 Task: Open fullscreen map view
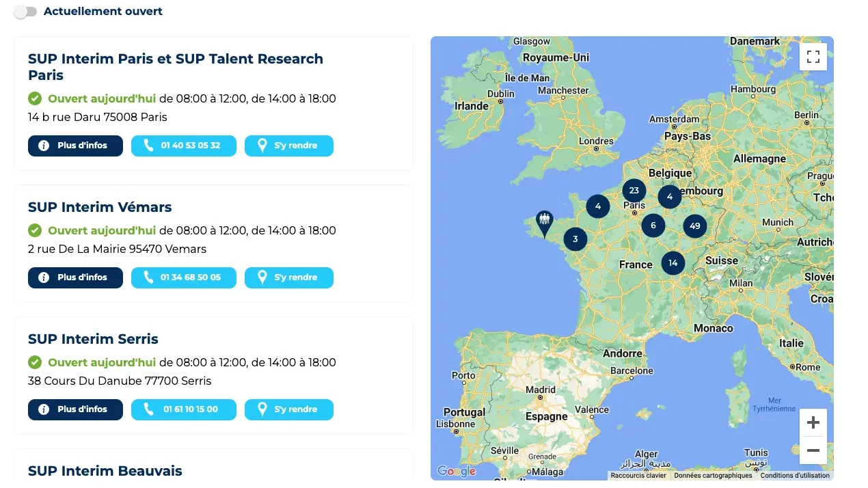[x=813, y=57]
